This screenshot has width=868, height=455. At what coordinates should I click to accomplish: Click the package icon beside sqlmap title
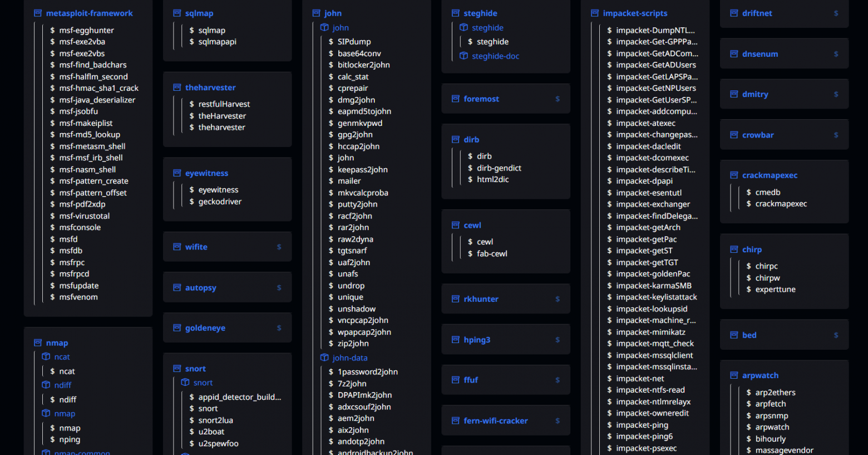[177, 13]
